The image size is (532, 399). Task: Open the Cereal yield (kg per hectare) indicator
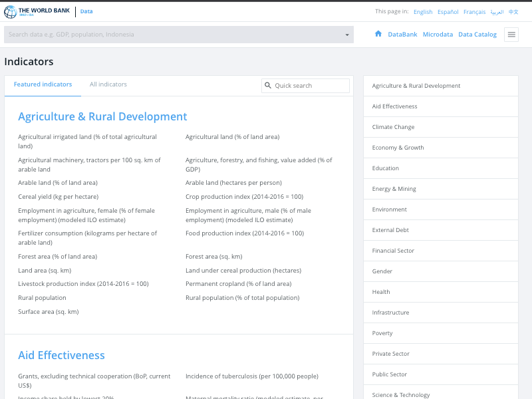[59, 196]
